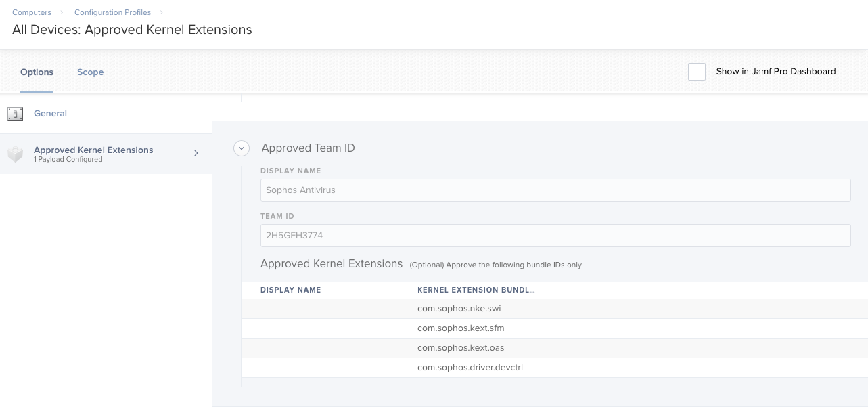Open the Approved Kernel Extensions payload chevron
This screenshot has height=411, width=868.
[x=196, y=153]
